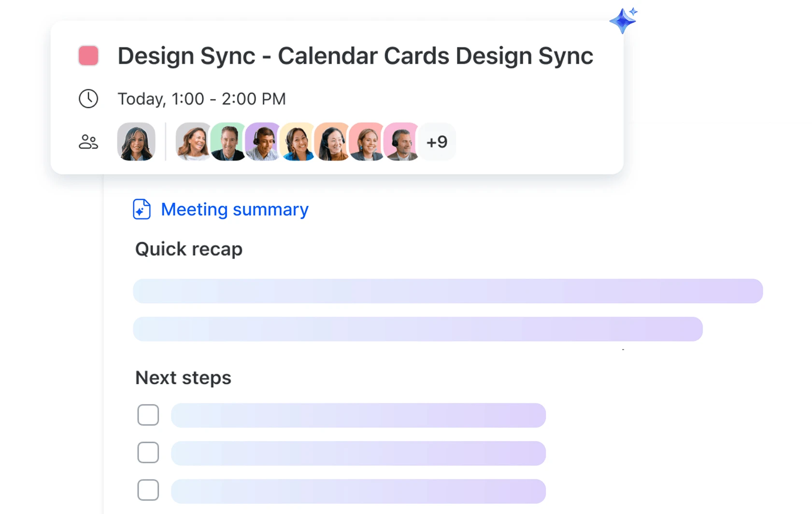Click the Meeting summary document icon
This screenshot has width=812, height=514.
tap(142, 209)
